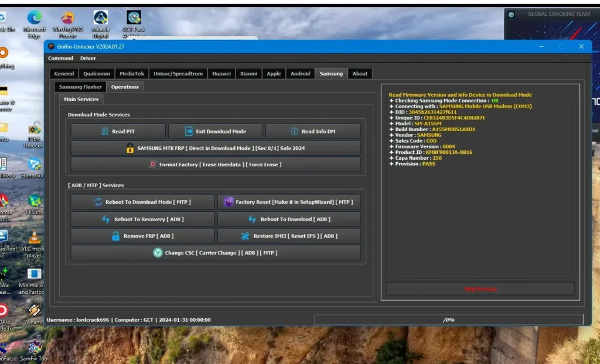The height and width of the screenshot is (364, 600).
Task: Open VLC media player desktop shortcut
Action: click(34, 243)
